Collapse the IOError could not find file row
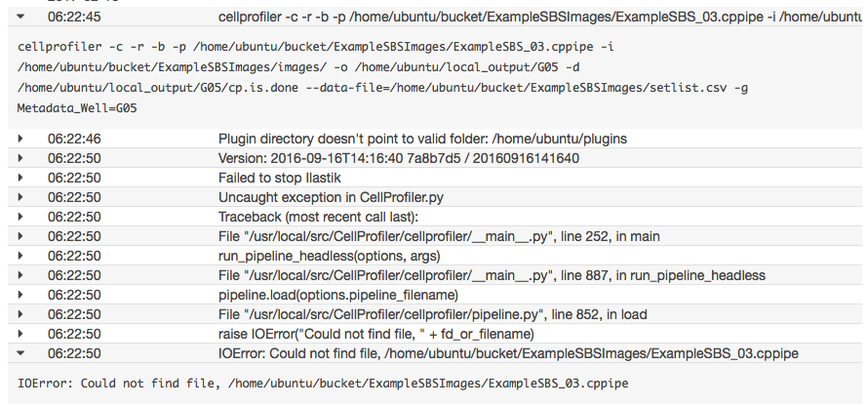868x406 pixels. click(20, 353)
